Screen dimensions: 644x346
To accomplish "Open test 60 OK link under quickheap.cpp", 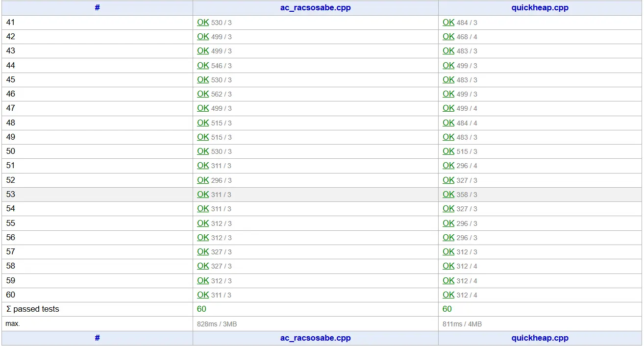I will pos(448,295).
